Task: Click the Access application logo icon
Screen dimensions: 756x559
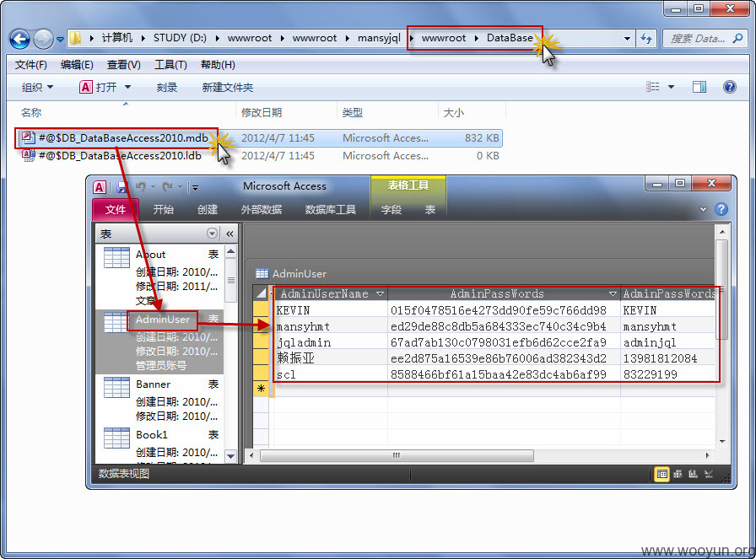Action: click(100, 187)
